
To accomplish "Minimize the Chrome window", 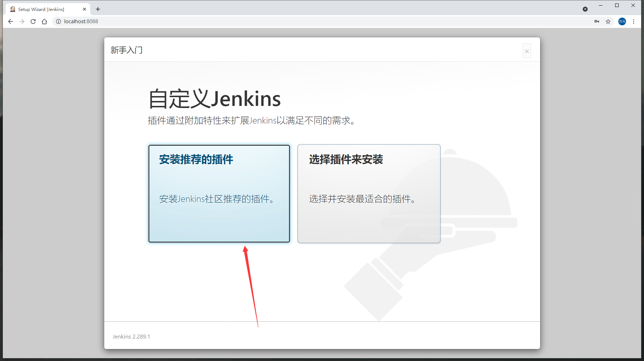I will (601, 5).
